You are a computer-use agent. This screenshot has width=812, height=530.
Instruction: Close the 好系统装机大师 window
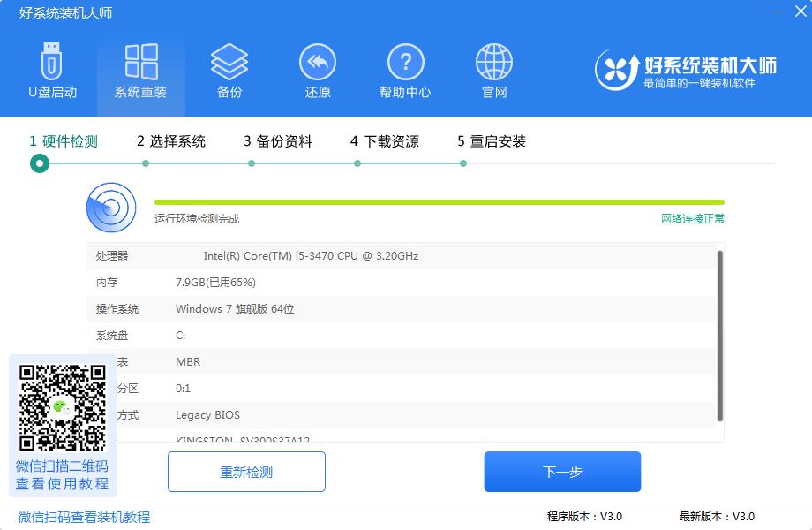click(x=801, y=11)
